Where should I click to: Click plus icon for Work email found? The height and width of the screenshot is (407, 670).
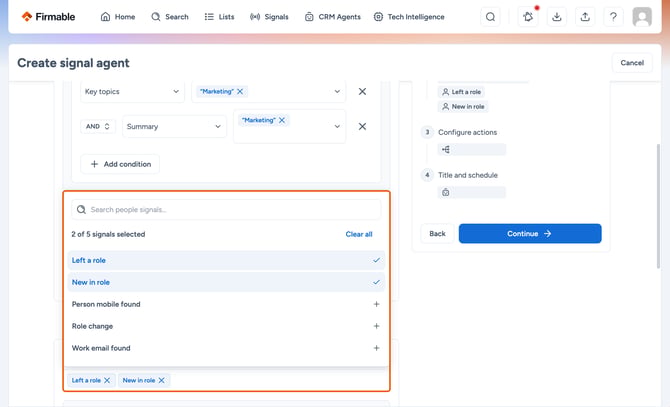pos(376,348)
